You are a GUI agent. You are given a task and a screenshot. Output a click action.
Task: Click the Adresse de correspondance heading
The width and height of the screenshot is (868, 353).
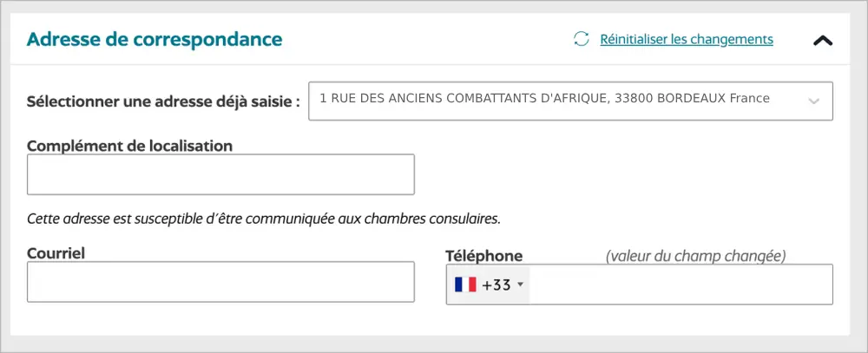pos(155,39)
